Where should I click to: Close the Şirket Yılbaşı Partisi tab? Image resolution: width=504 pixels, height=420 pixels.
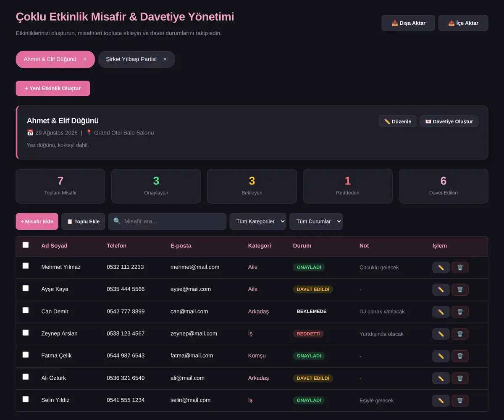(165, 59)
